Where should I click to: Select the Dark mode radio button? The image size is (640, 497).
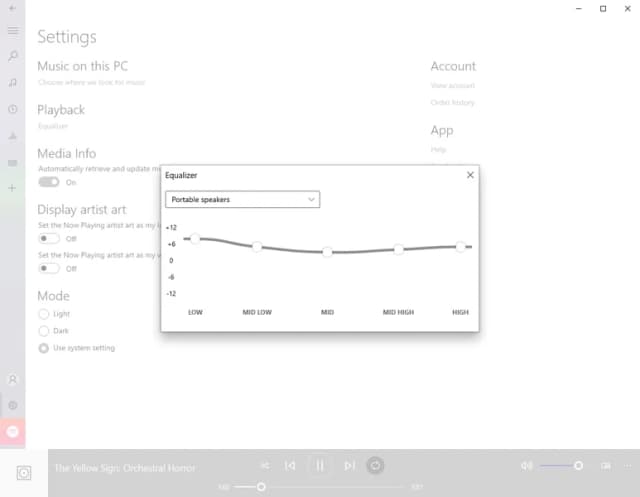[x=44, y=331]
